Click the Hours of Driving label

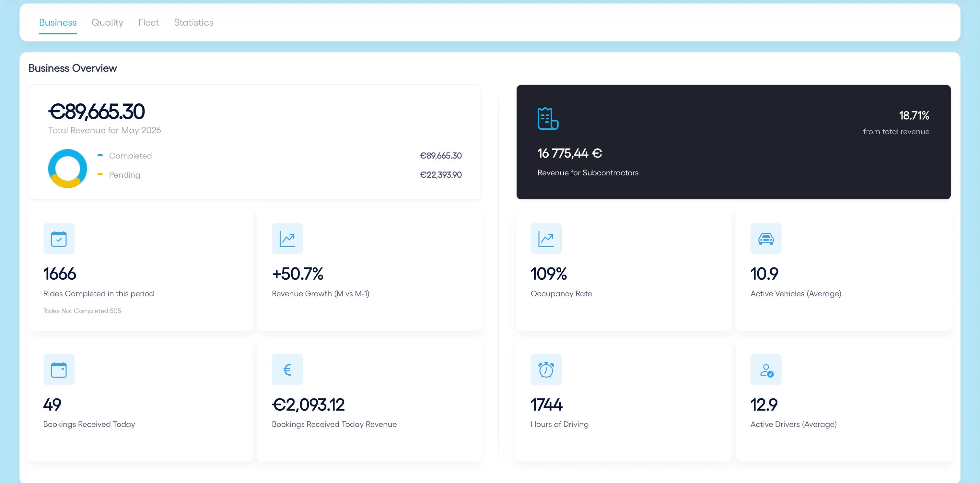click(560, 424)
